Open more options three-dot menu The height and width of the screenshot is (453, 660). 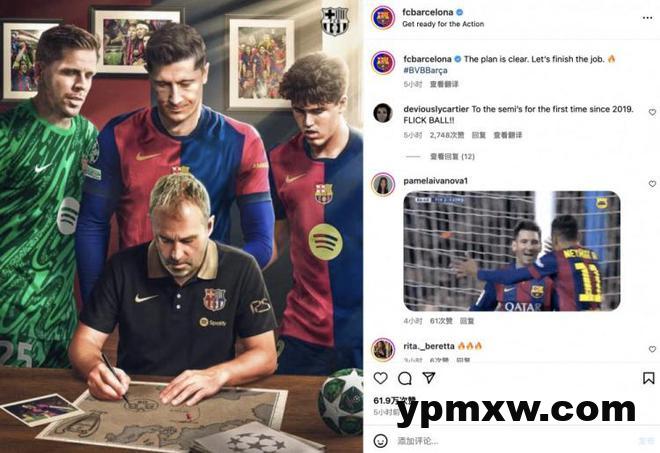pyautogui.click(x=647, y=18)
